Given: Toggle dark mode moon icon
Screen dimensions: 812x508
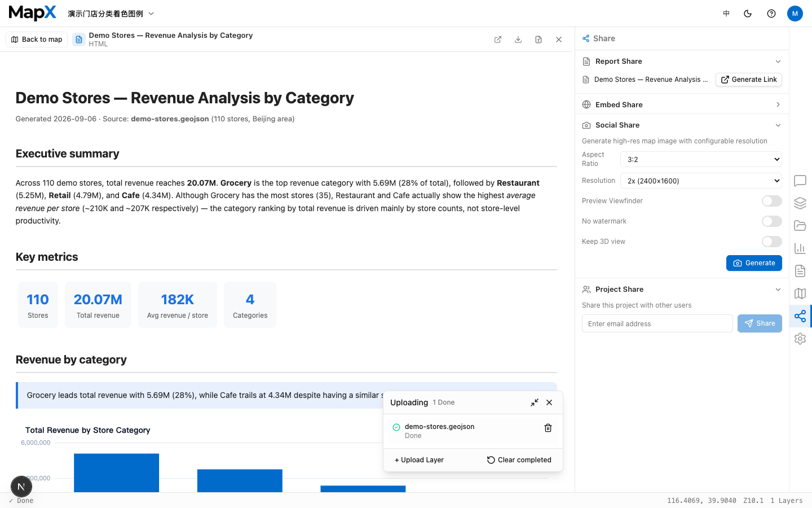Looking at the screenshot, I should [748, 14].
